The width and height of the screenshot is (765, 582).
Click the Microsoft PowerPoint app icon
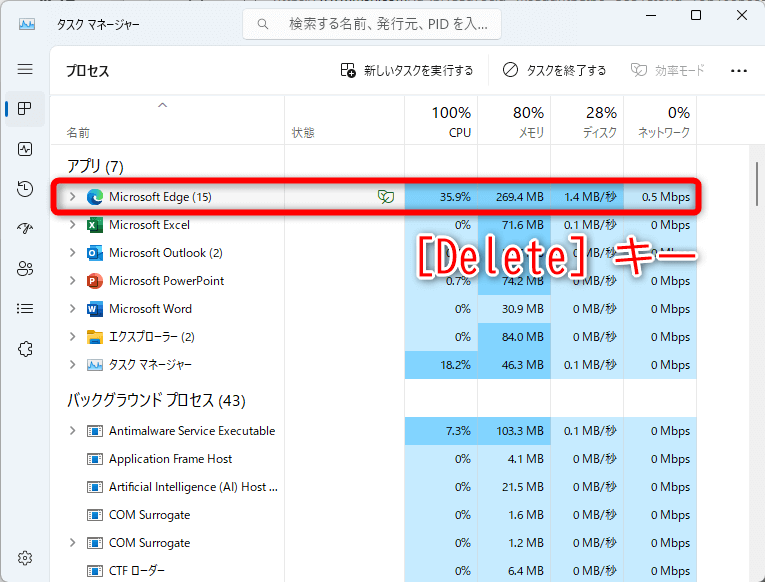[95, 281]
